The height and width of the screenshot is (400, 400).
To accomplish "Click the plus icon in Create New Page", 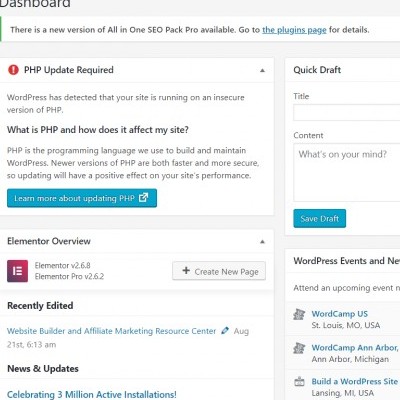I will [186, 270].
